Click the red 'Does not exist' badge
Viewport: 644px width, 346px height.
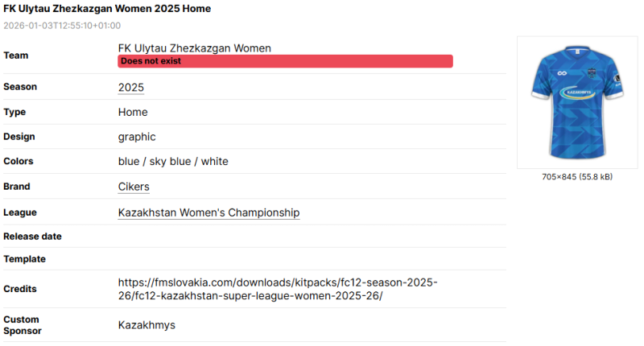[x=285, y=61]
